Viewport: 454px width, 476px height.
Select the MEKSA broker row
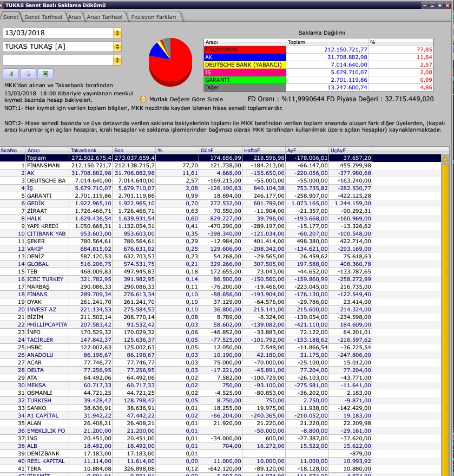click(220, 385)
